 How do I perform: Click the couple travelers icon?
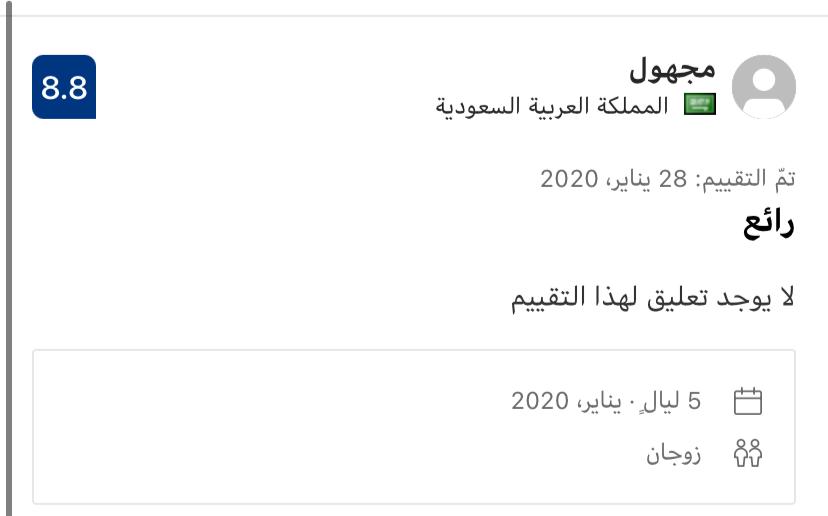click(x=748, y=453)
